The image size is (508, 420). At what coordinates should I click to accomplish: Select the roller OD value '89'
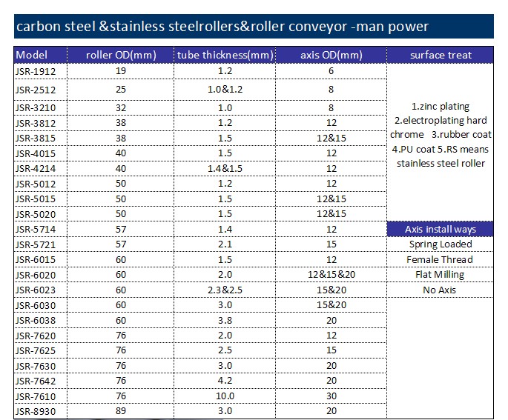[121, 411]
